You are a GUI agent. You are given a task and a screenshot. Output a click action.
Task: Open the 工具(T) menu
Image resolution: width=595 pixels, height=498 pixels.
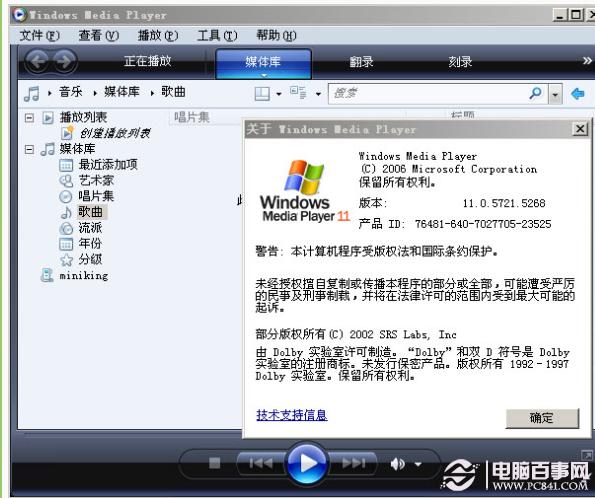(x=217, y=36)
